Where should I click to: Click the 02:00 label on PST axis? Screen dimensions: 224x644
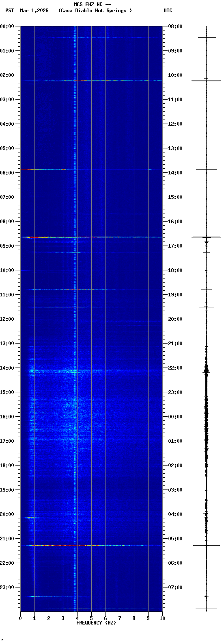click(7, 75)
